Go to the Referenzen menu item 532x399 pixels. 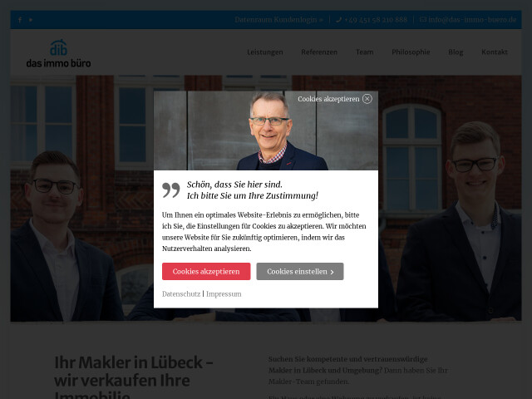319,52
